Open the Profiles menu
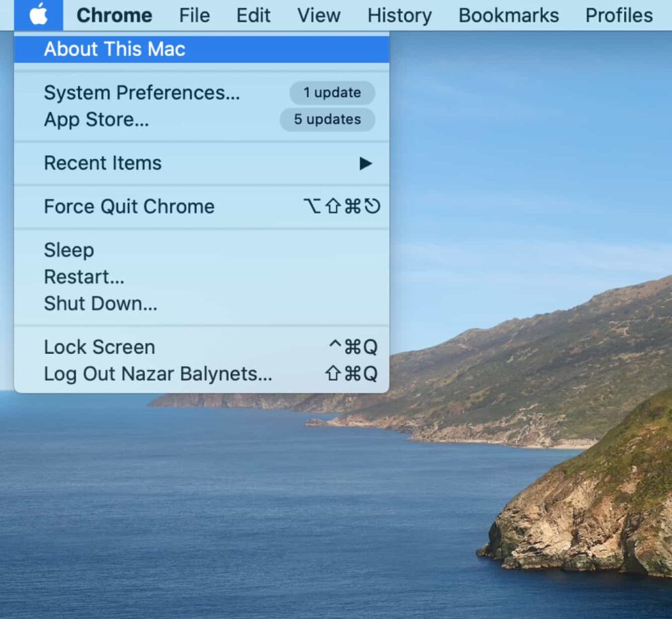 pos(619,16)
